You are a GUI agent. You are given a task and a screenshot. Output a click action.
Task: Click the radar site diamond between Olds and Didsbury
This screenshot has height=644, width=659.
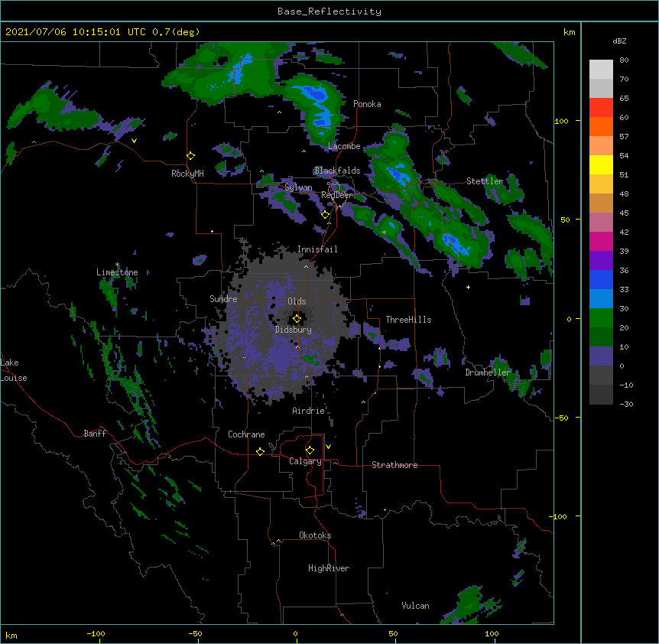coord(297,319)
